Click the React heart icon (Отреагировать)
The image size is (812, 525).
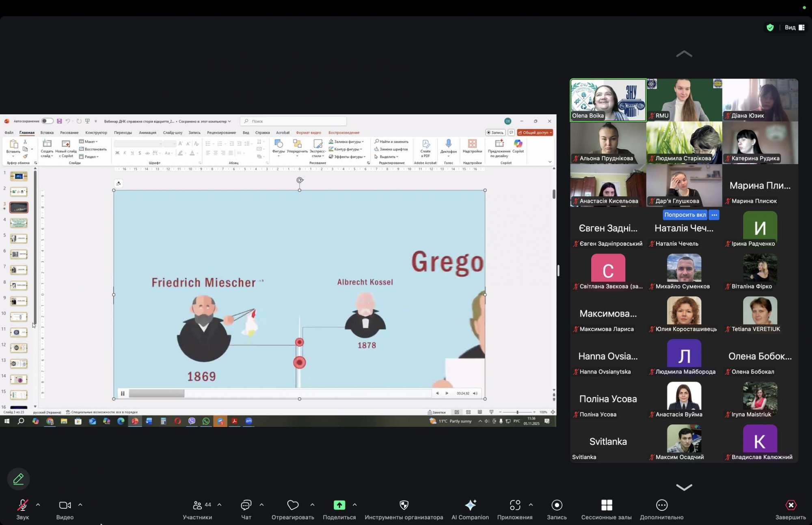293,505
